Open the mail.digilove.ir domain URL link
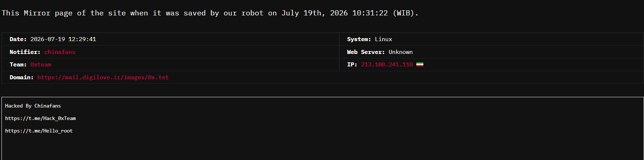 coord(103,77)
